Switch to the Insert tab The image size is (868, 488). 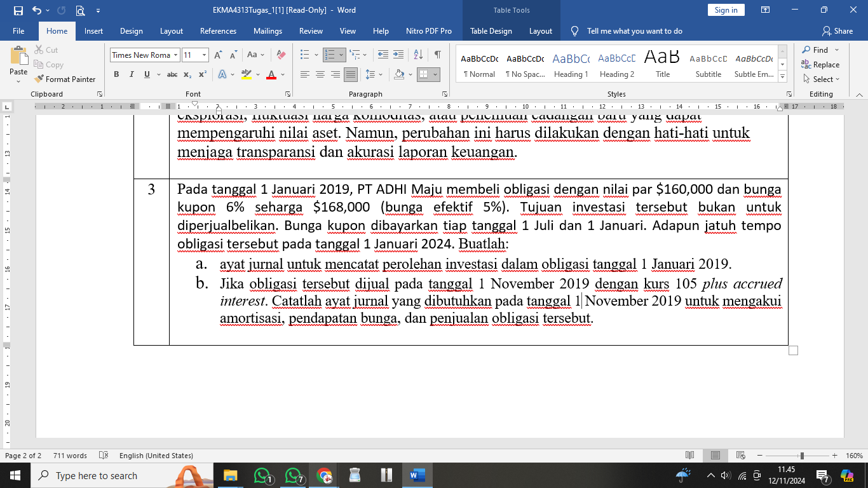(93, 31)
